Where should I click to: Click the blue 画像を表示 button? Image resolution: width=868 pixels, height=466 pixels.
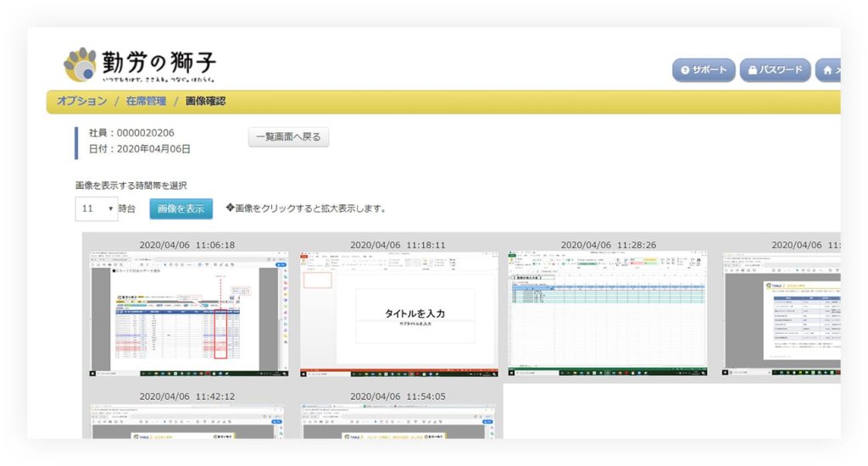tap(181, 208)
